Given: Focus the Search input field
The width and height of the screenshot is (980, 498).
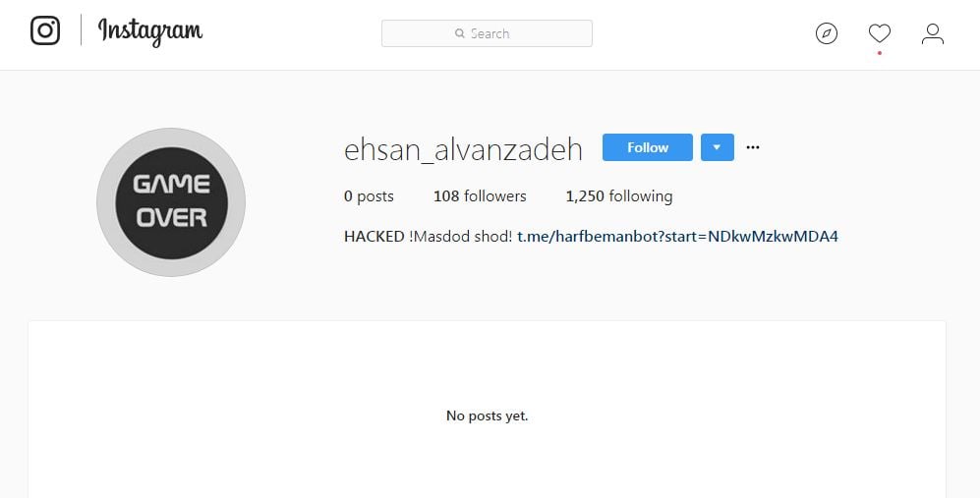Looking at the screenshot, I should coord(487,33).
